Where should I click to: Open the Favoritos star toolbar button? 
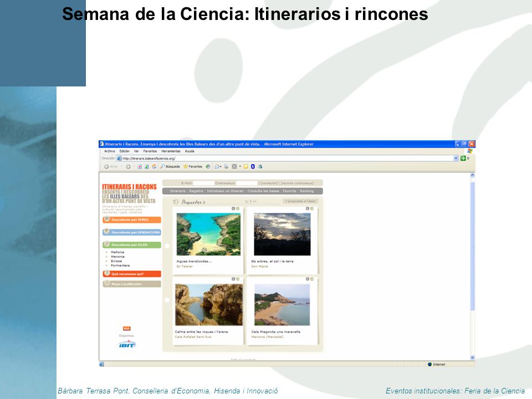click(193, 167)
